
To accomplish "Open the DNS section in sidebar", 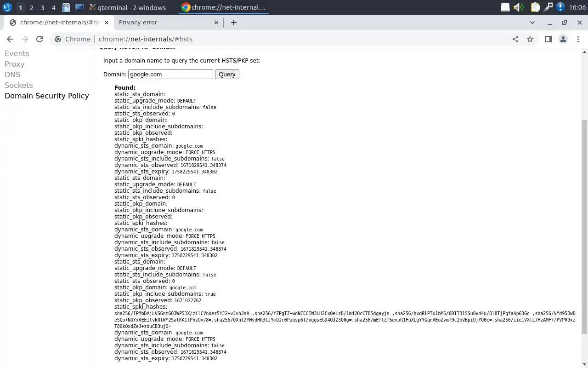I will pyautogui.click(x=12, y=75).
